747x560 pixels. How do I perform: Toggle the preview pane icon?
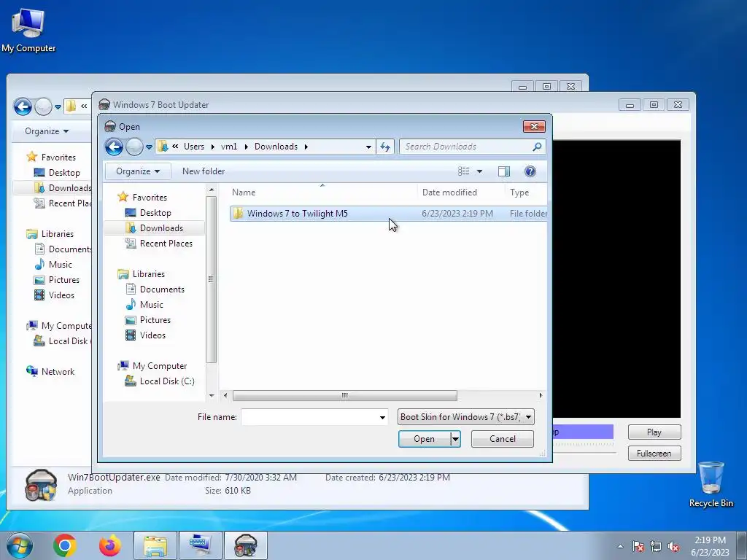504,171
